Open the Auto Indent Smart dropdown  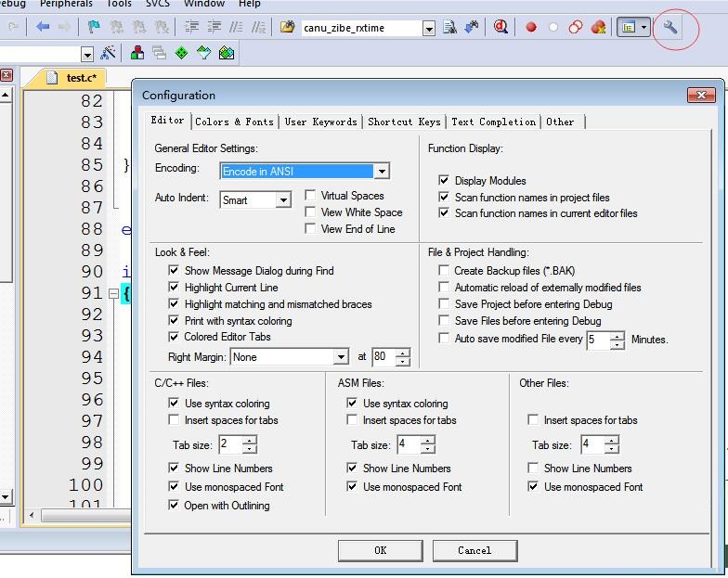coord(282,200)
